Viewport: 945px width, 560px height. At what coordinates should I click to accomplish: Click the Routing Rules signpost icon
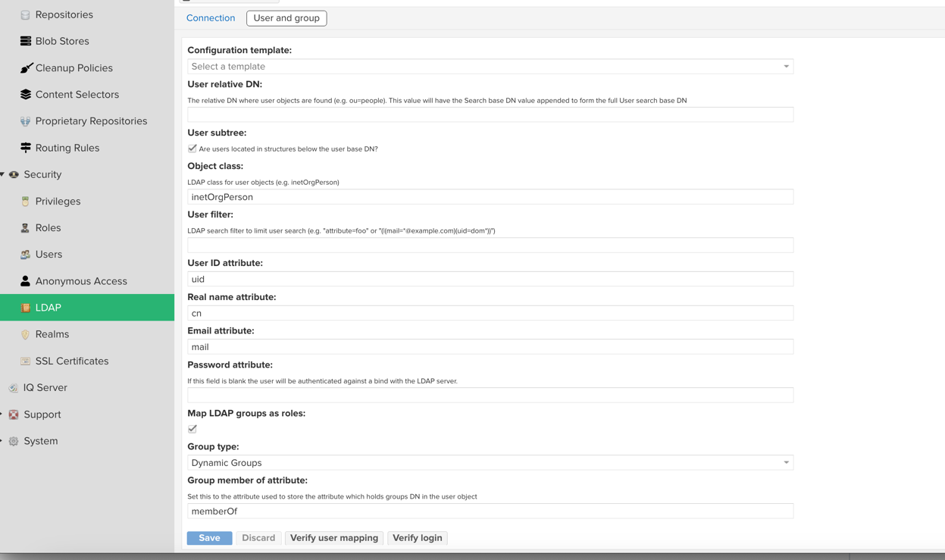[x=25, y=148]
